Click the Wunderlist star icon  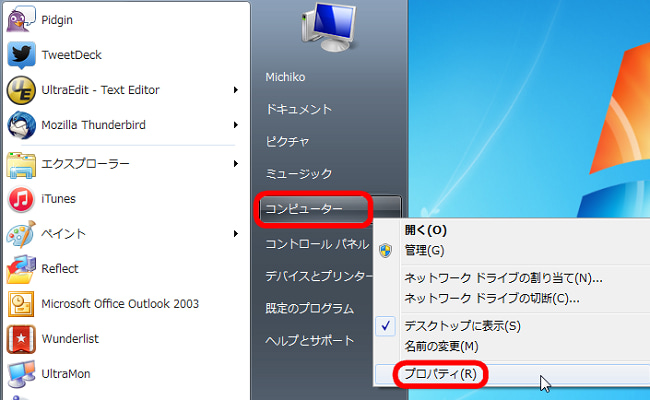pos(21,339)
